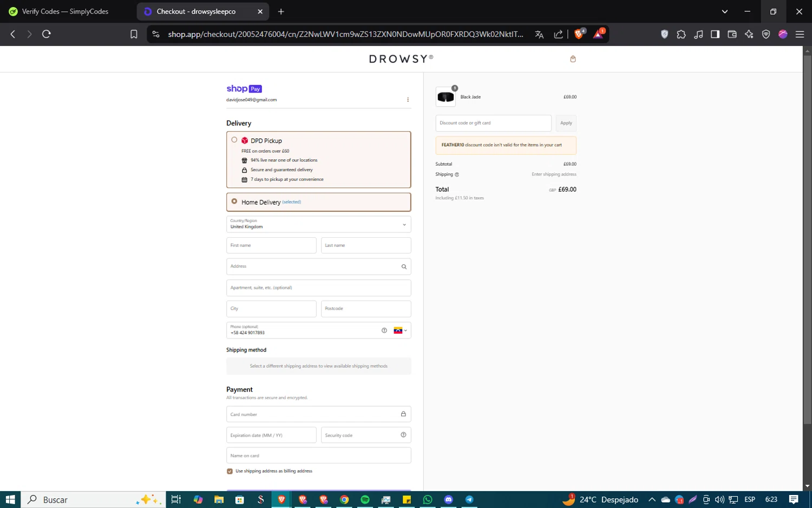Open the browser hamburger menu
The height and width of the screenshot is (508, 812).
[x=800, y=34]
